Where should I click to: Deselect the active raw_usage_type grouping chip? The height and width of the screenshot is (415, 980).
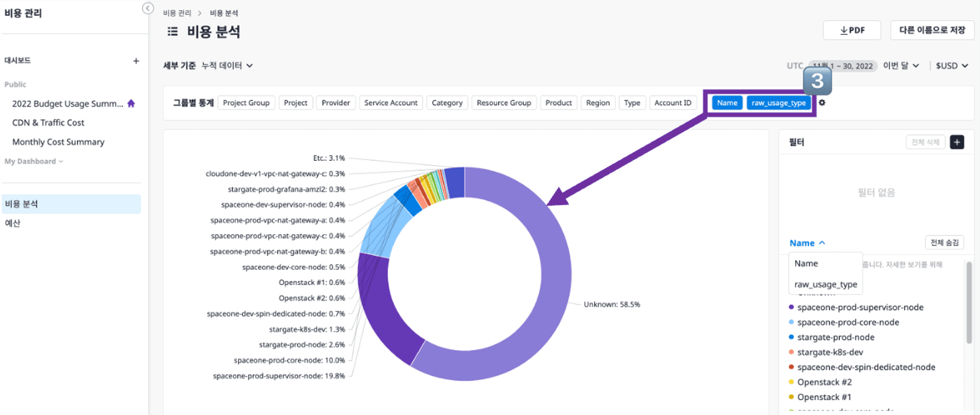[779, 103]
